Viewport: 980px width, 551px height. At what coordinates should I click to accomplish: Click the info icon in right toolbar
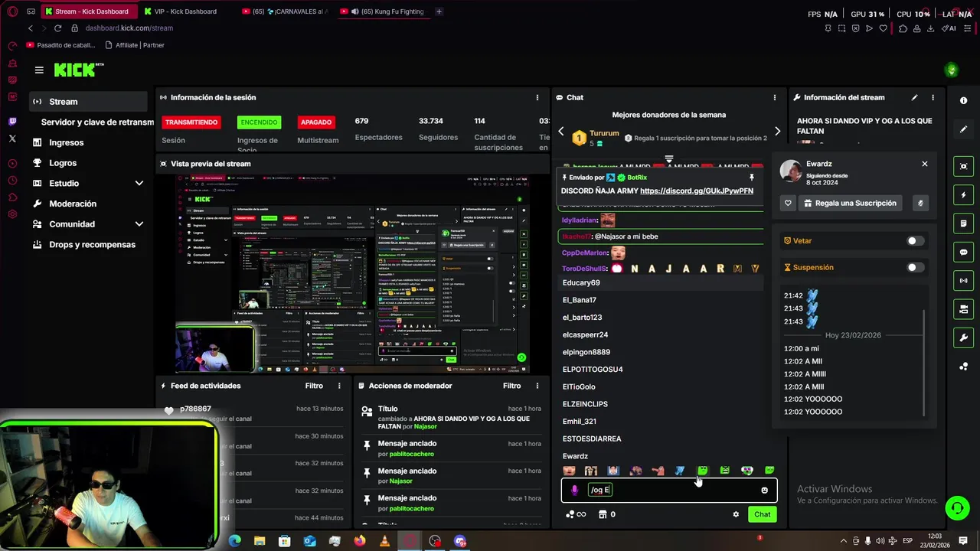(x=963, y=101)
